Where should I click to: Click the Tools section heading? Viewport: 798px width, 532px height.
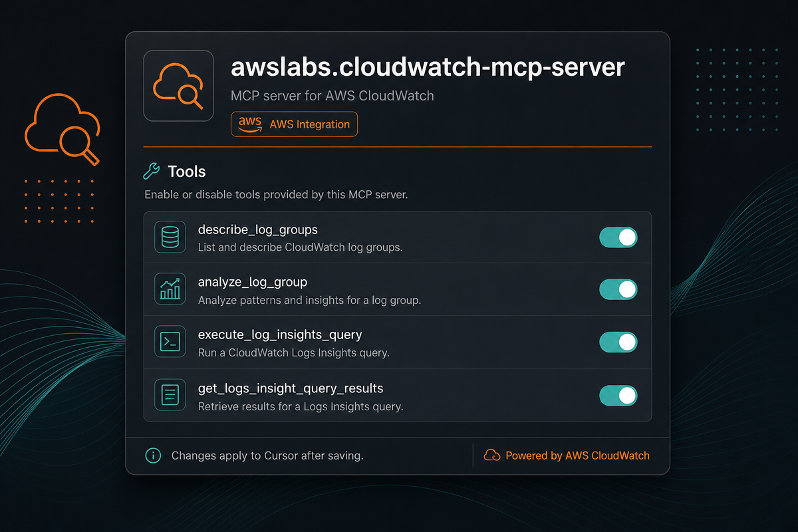tap(187, 172)
